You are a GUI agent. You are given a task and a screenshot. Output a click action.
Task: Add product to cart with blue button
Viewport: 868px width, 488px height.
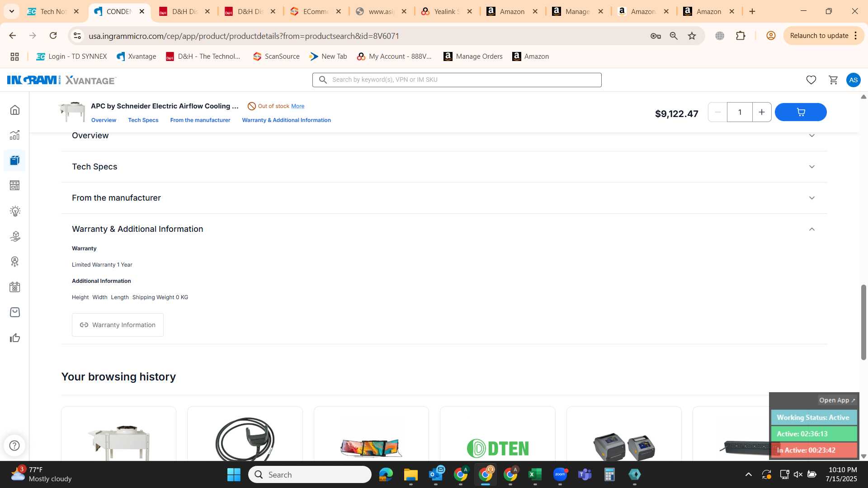[801, 112]
